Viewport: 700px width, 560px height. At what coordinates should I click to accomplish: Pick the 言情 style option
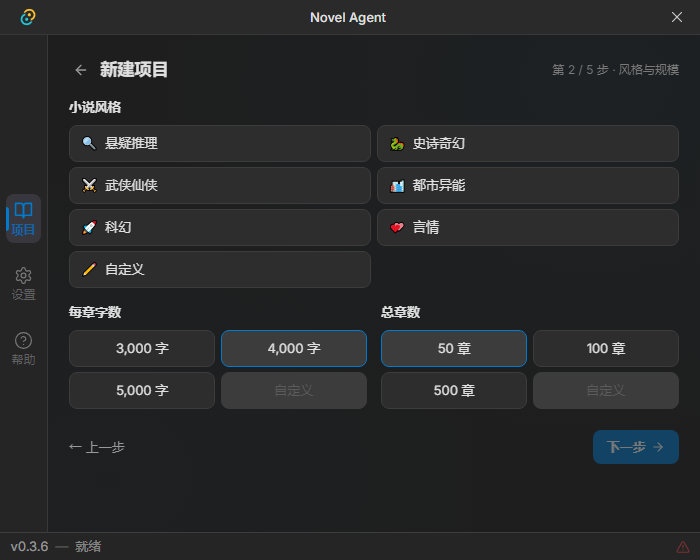[528, 227]
